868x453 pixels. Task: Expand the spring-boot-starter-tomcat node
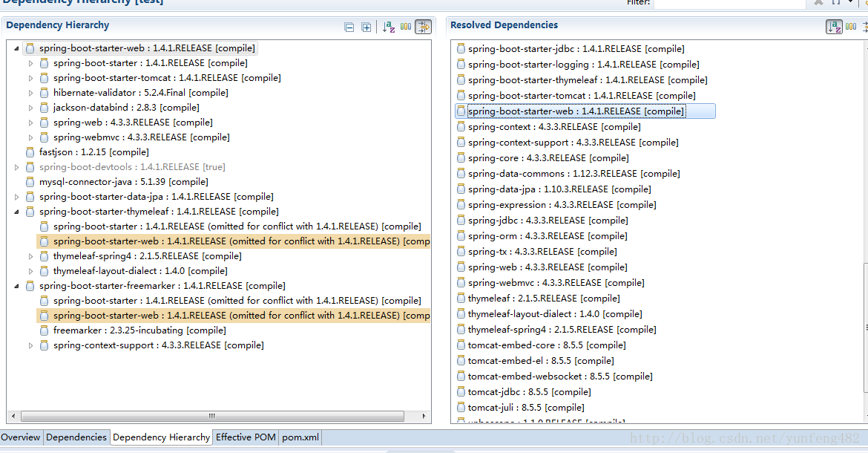click(31, 79)
